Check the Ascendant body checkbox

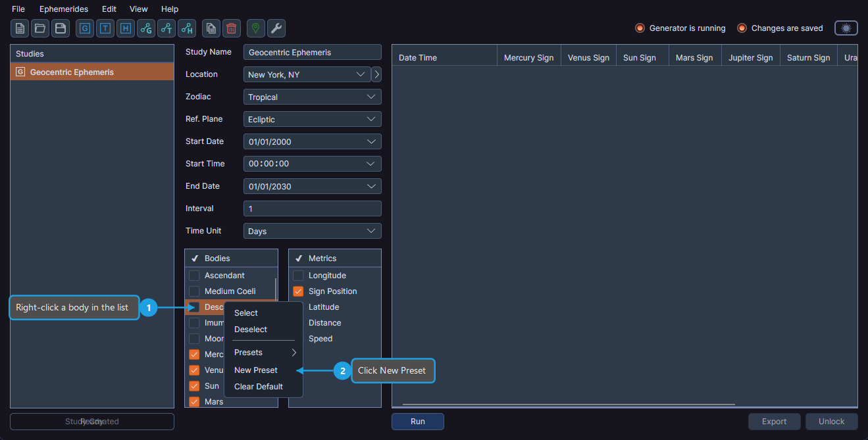click(194, 275)
